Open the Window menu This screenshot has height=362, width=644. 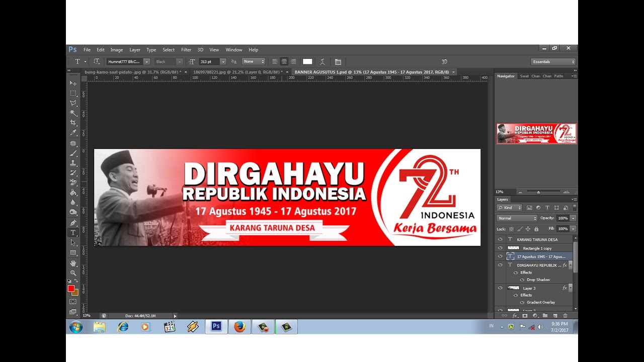[234, 50]
